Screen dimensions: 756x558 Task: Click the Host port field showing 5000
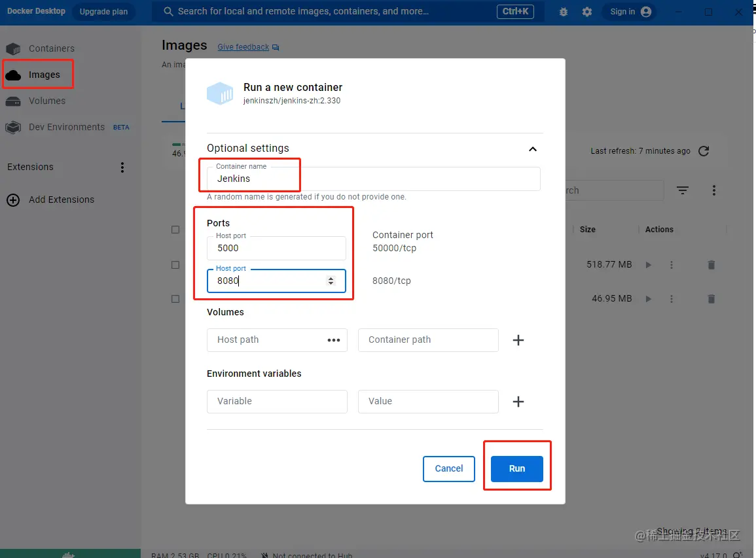click(x=276, y=248)
